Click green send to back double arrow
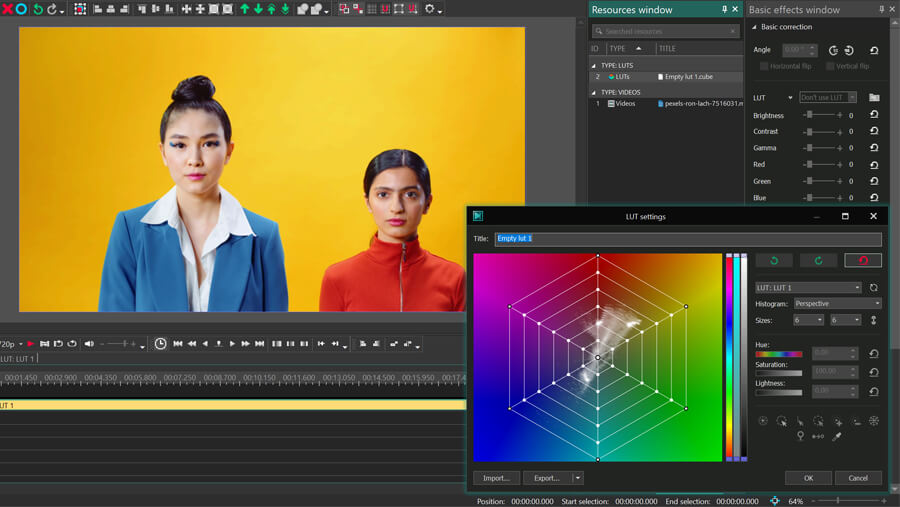The height and width of the screenshot is (507, 900). click(x=285, y=9)
